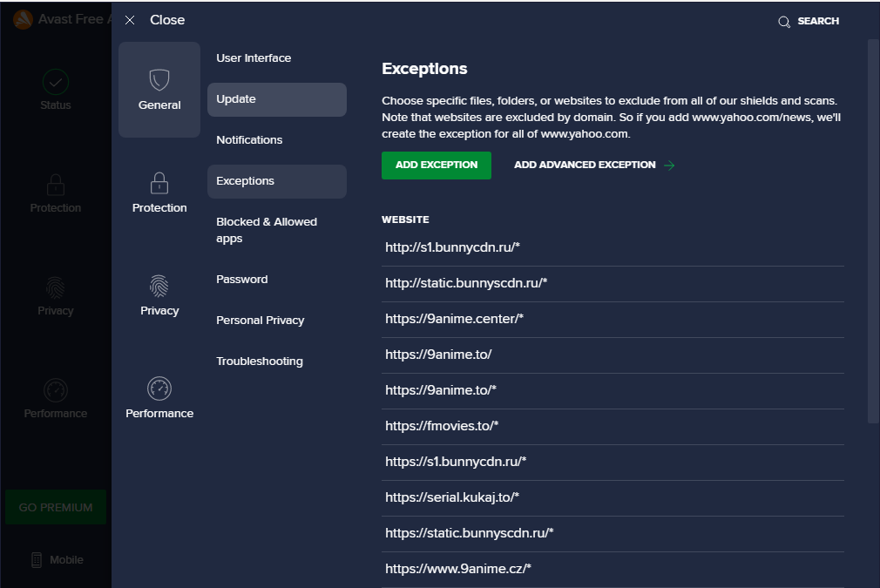880x588 pixels.
Task: Open the Personal Privacy settings tab
Action: (x=277, y=321)
